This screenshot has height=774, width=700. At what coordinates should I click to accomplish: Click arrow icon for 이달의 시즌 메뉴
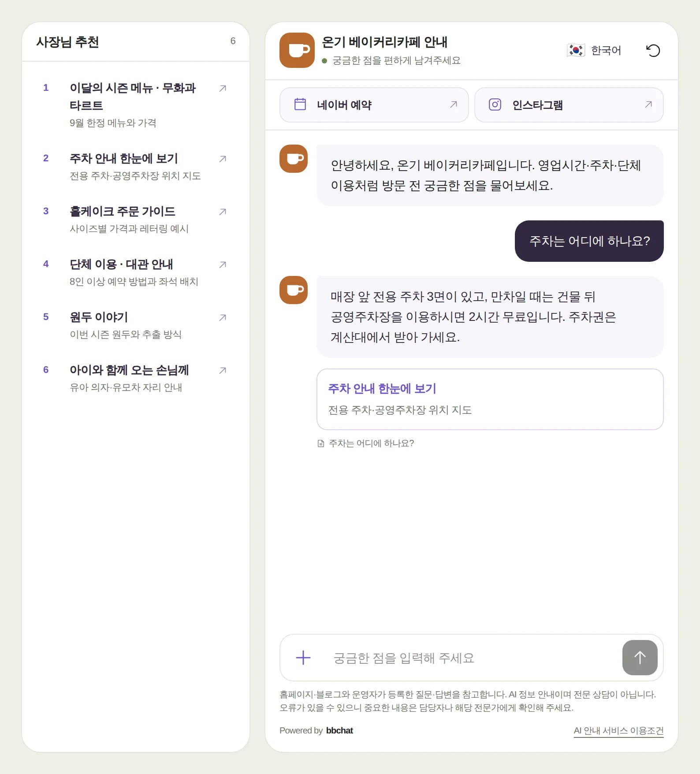(x=223, y=88)
